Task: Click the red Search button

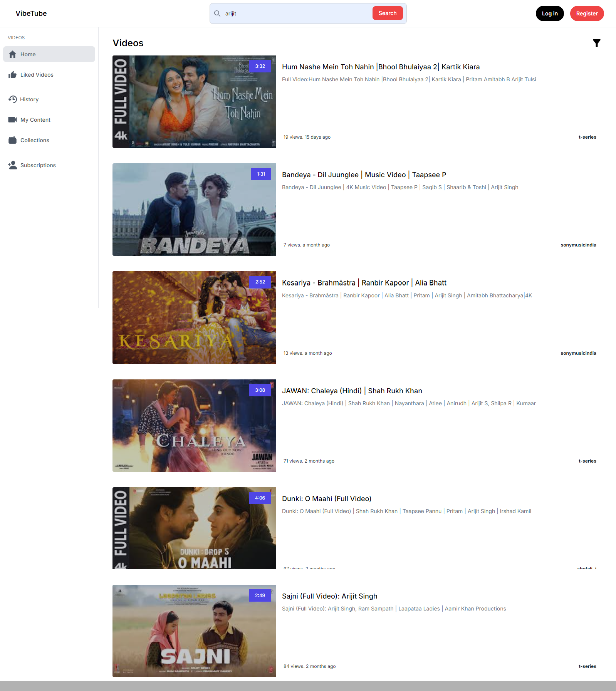Action: [x=388, y=13]
